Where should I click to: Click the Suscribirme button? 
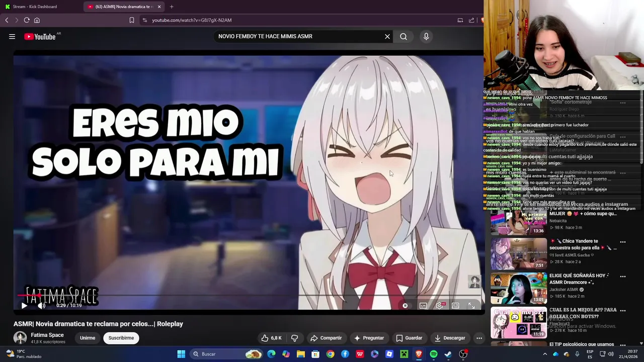tap(121, 338)
